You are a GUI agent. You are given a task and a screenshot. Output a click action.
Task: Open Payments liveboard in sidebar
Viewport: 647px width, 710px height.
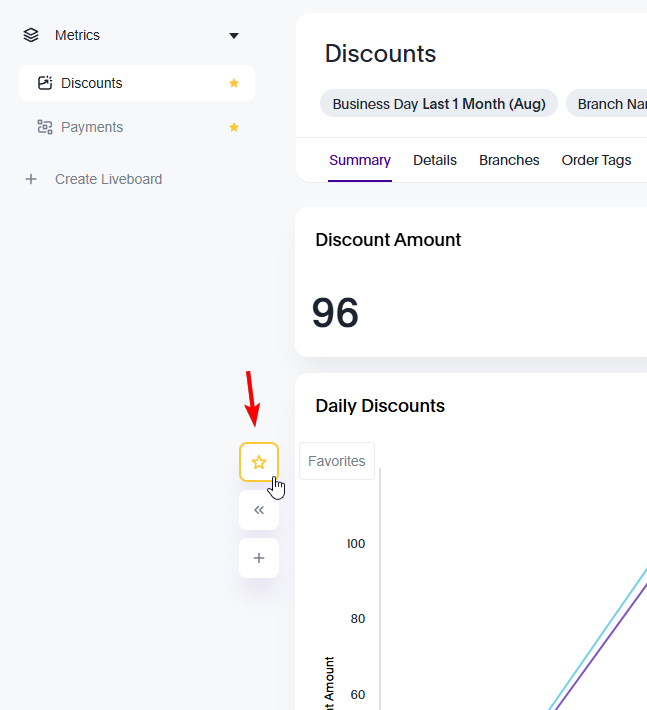[91, 127]
